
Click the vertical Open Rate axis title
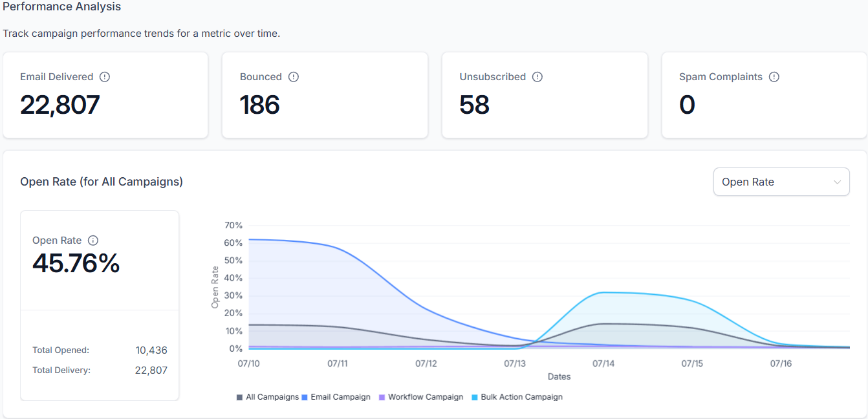(215, 287)
